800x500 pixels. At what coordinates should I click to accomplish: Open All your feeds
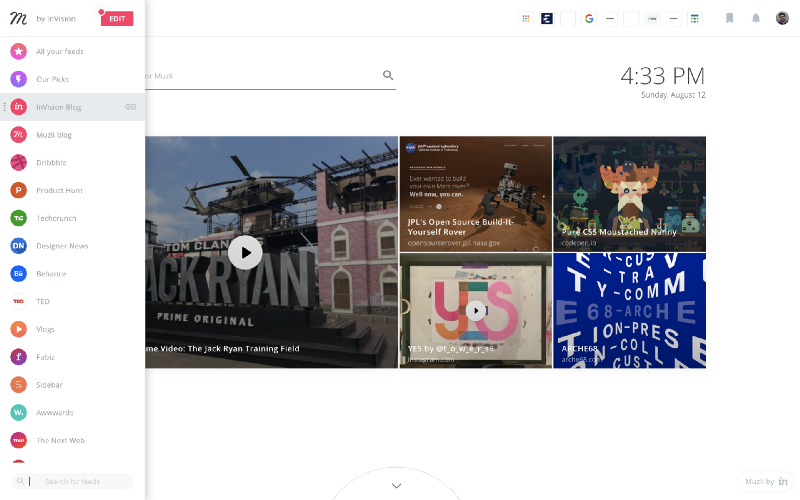[72, 51]
